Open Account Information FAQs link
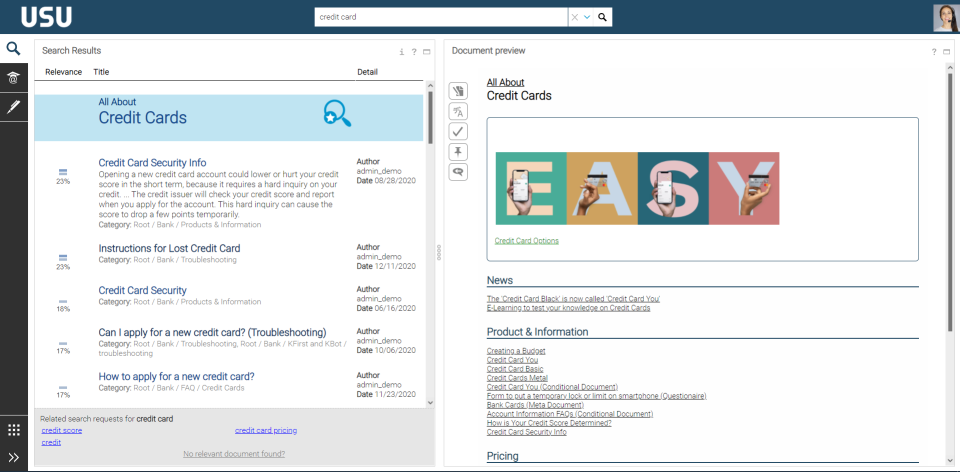960x472 pixels. 570,414
